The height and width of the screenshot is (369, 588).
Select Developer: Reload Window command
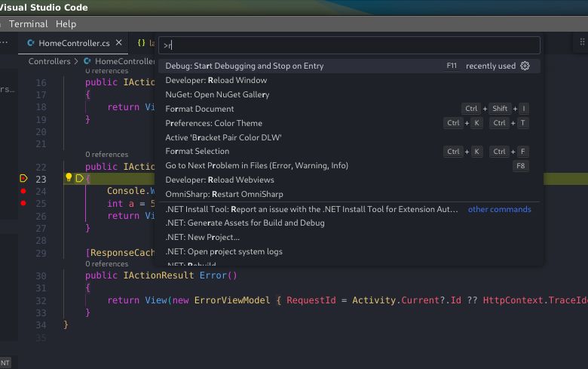[x=349, y=80]
